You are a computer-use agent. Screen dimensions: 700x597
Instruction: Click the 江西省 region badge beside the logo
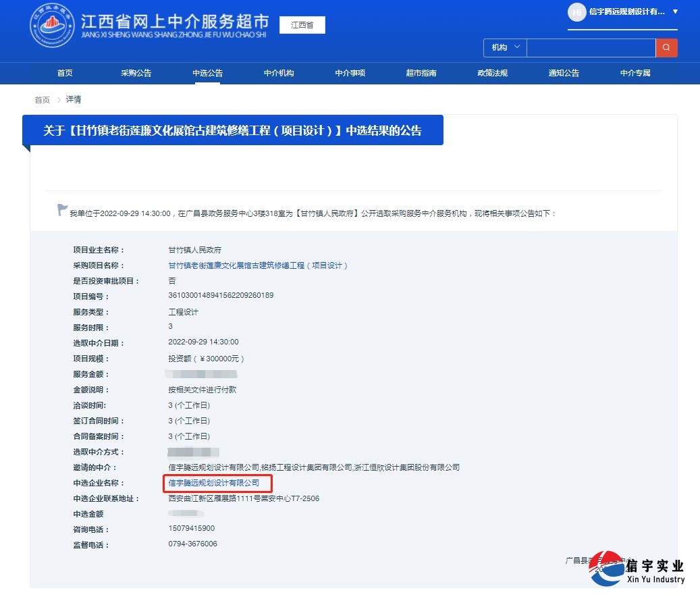302,24
